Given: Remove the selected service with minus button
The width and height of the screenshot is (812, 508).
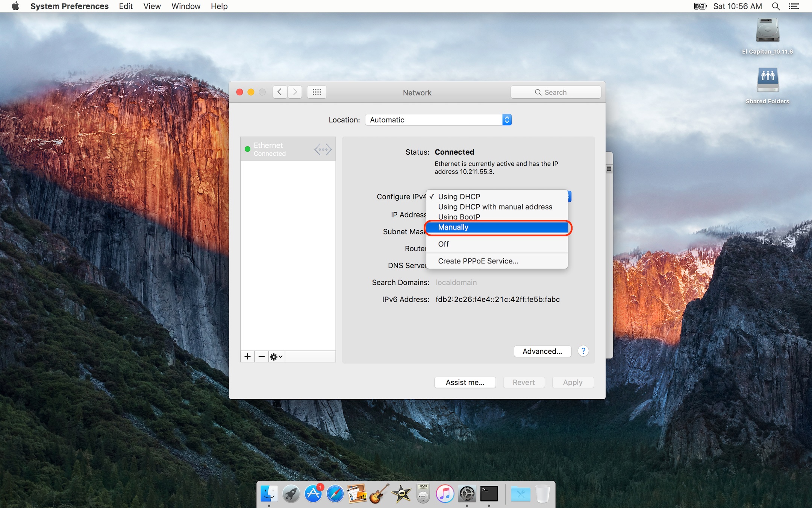Looking at the screenshot, I should tap(262, 356).
